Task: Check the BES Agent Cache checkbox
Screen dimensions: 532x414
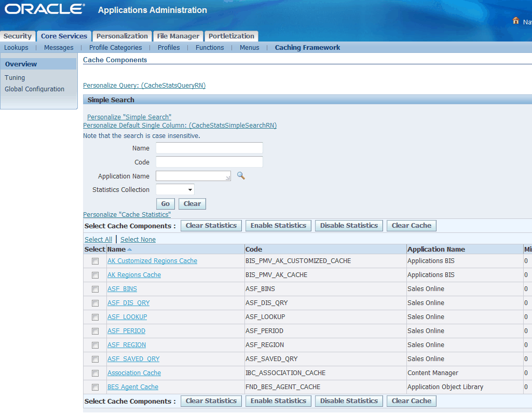Action: (x=96, y=387)
